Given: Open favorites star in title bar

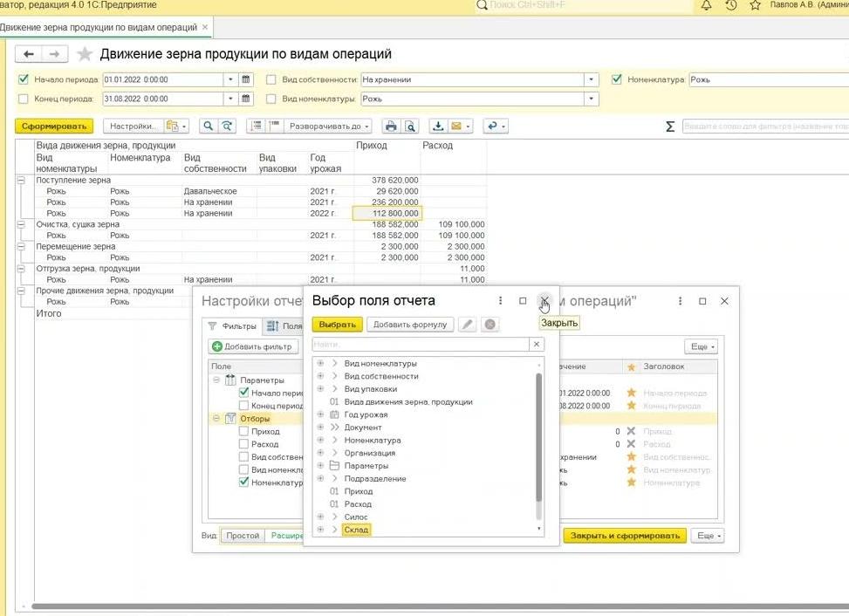Looking at the screenshot, I should pyautogui.click(x=756, y=5).
